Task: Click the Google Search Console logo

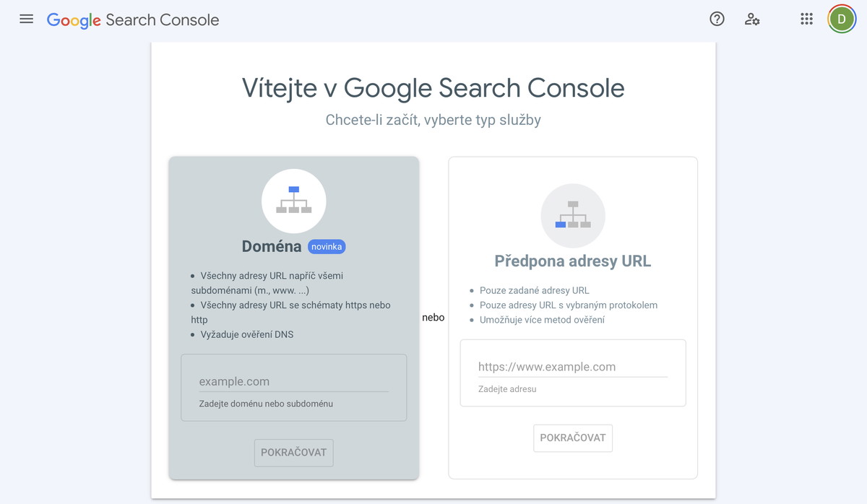Action: point(133,19)
